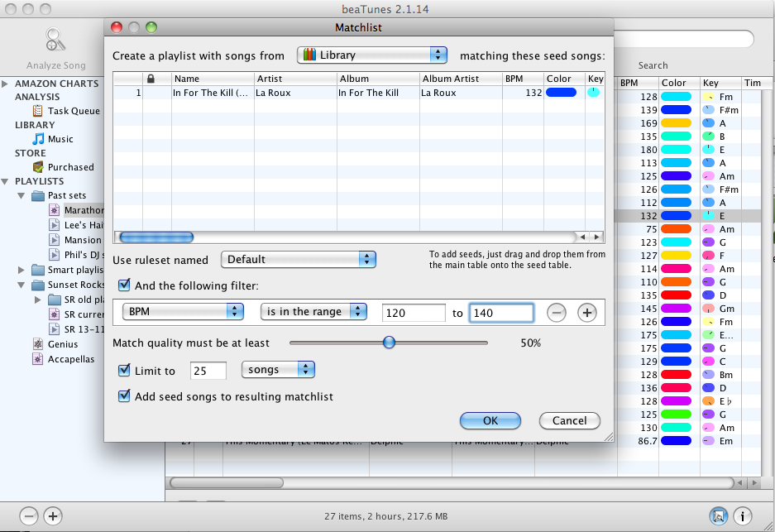
Task: Click the yellow swatch in 169 BPM row
Action: pos(676,123)
